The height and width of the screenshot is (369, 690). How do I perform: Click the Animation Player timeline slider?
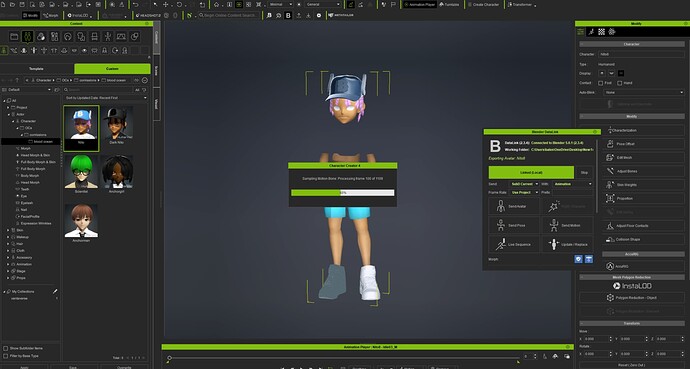pyautogui.click(x=344, y=358)
